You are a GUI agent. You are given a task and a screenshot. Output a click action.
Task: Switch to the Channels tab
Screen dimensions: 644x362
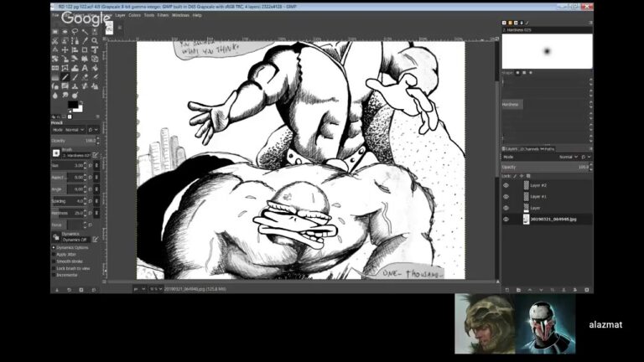click(x=529, y=149)
